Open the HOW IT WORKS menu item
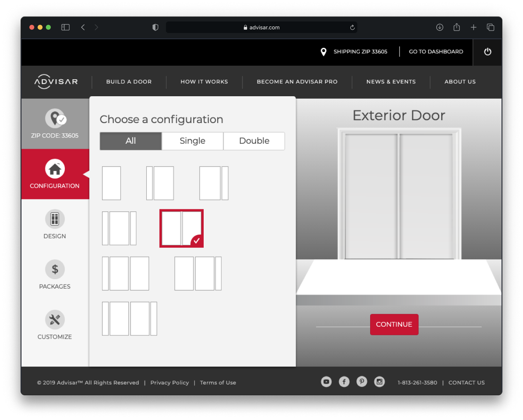The image size is (523, 420). point(204,82)
